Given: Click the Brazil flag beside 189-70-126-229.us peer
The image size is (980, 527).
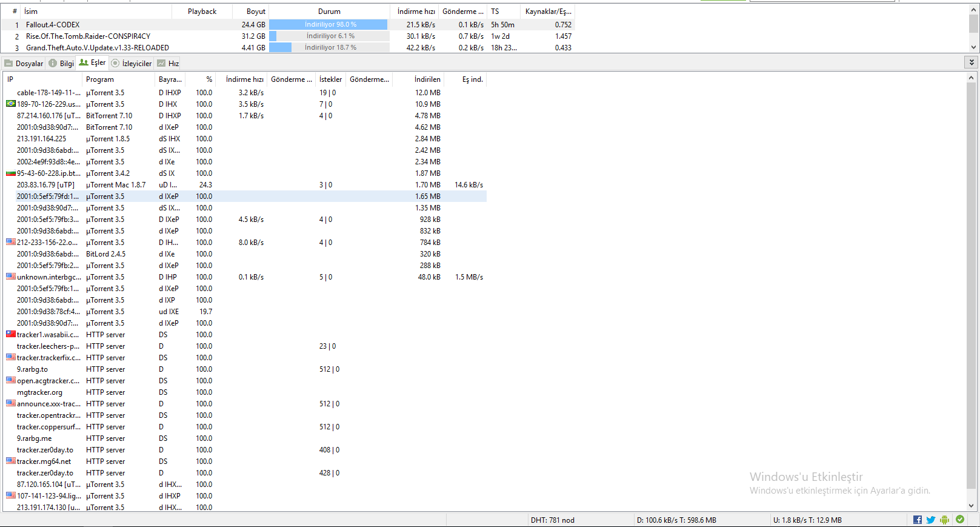Looking at the screenshot, I should pyautogui.click(x=11, y=104).
